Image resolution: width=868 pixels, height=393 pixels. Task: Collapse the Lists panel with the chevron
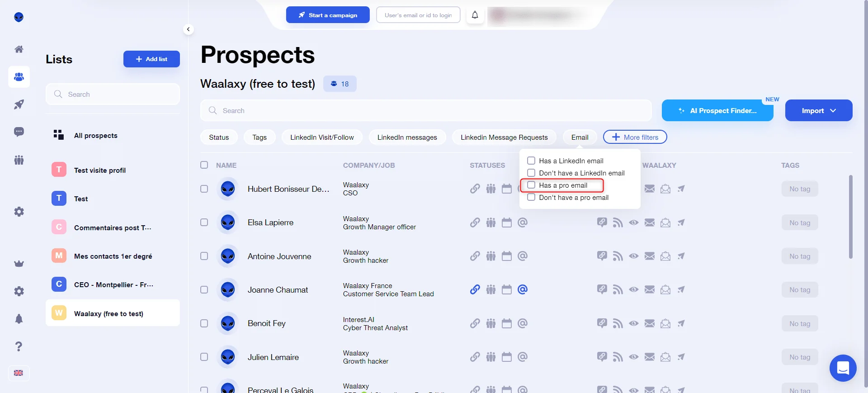[188, 29]
